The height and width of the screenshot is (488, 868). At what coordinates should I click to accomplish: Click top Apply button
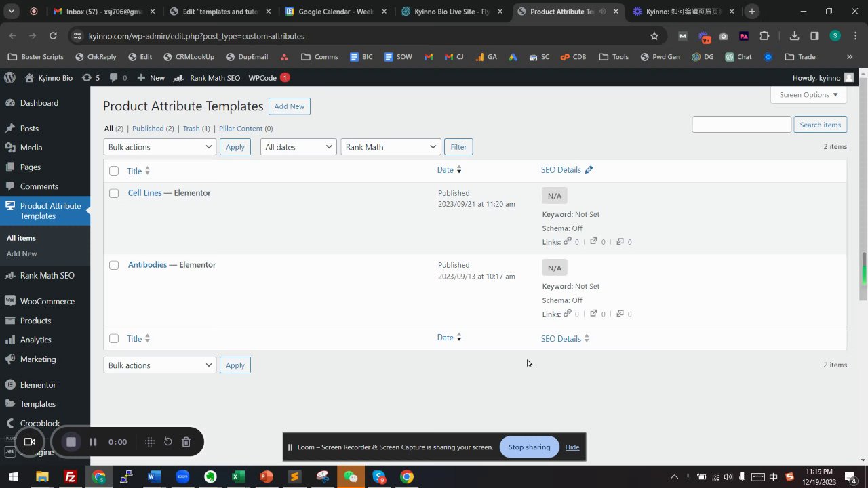click(235, 147)
